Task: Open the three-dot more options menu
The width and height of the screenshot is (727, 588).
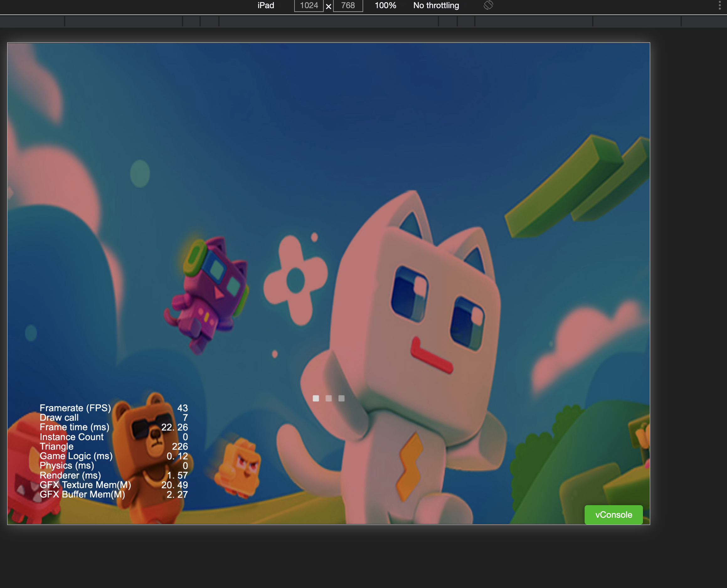Action: [719, 5]
